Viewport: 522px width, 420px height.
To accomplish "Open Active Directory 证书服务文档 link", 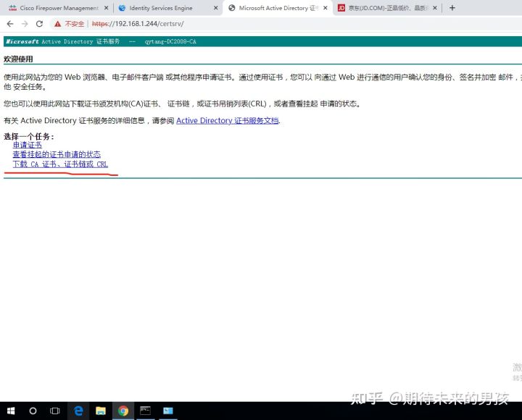I will tap(228, 120).
